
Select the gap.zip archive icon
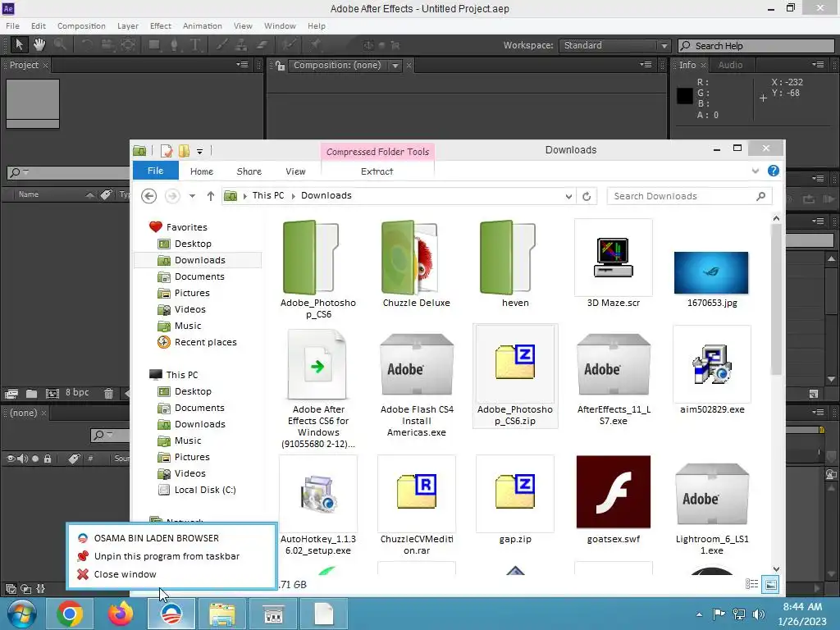(x=515, y=492)
